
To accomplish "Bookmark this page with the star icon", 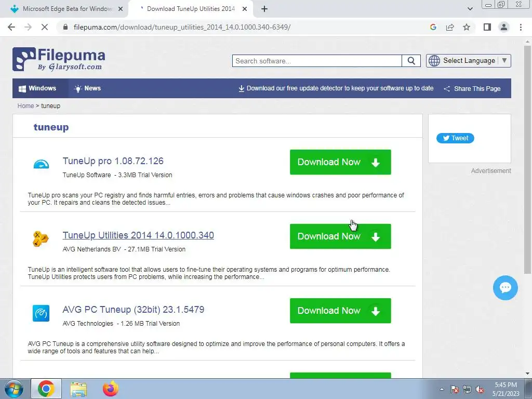I will pyautogui.click(x=467, y=27).
